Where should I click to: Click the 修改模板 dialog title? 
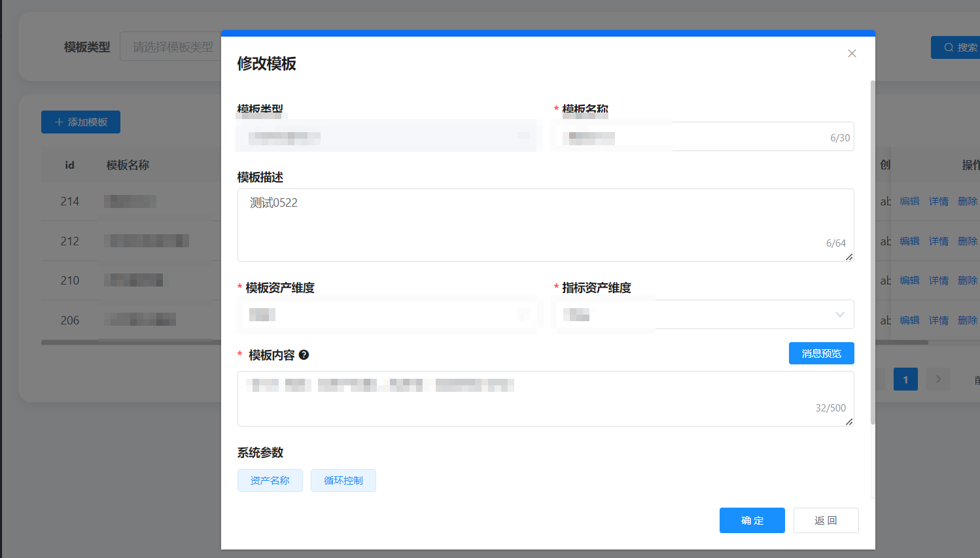pyautogui.click(x=266, y=63)
